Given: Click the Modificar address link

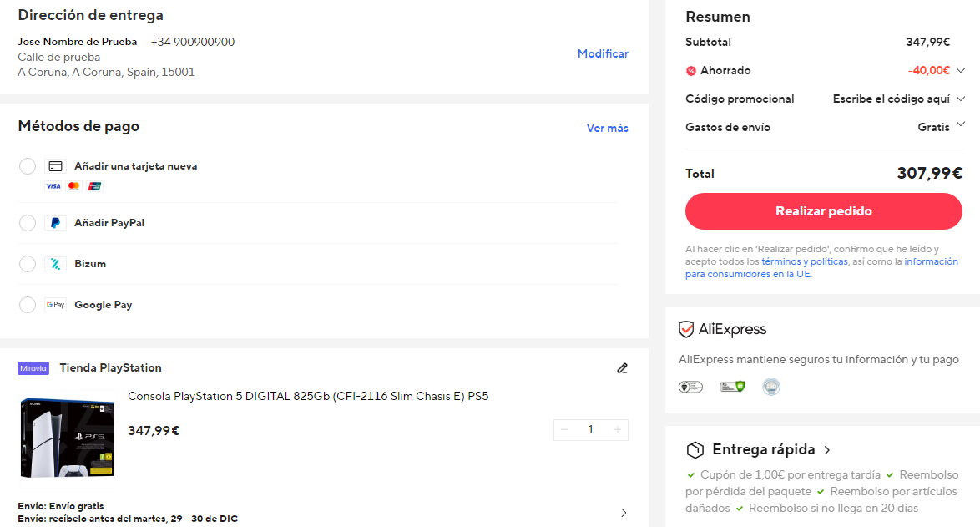Looking at the screenshot, I should 603,53.
